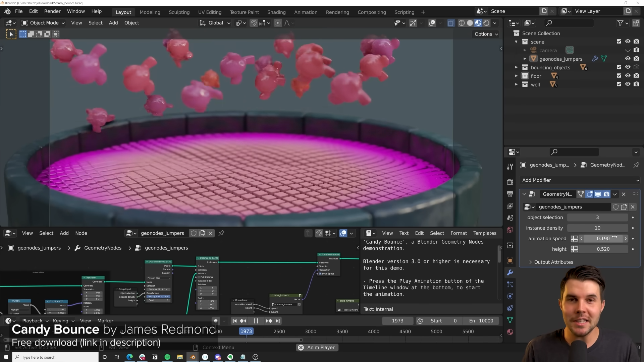This screenshot has height=362, width=644.
Task: Switch to the Shading workspace tab
Action: coord(276,12)
